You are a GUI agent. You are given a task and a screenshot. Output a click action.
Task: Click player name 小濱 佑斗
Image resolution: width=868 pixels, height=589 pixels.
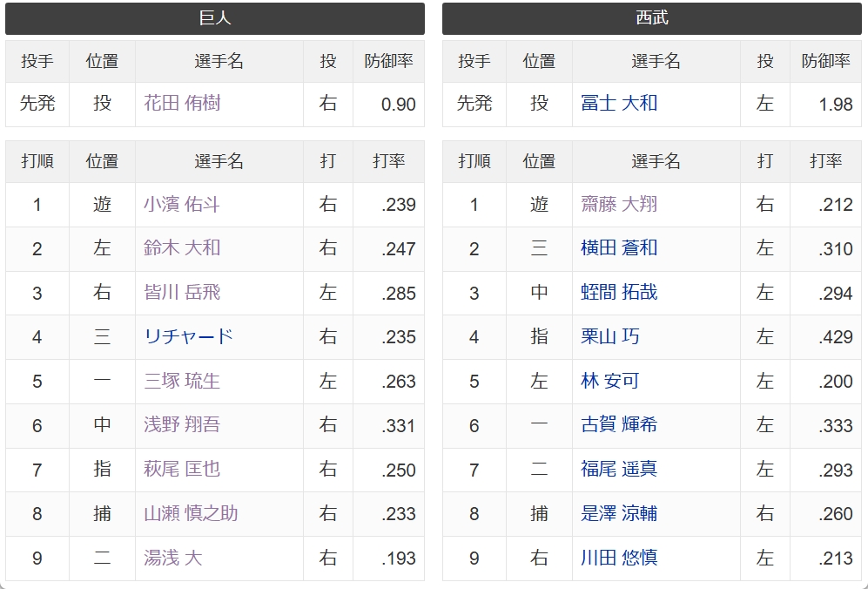pyautogui.click(x=182, y=205)
